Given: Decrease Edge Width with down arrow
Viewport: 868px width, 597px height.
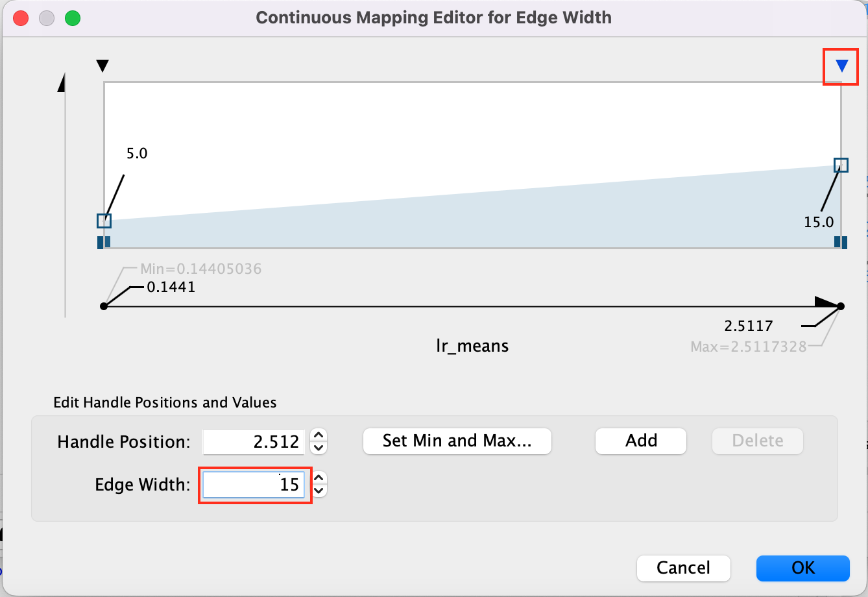Looking at the screenshot, I should click(x=319, y=490).
